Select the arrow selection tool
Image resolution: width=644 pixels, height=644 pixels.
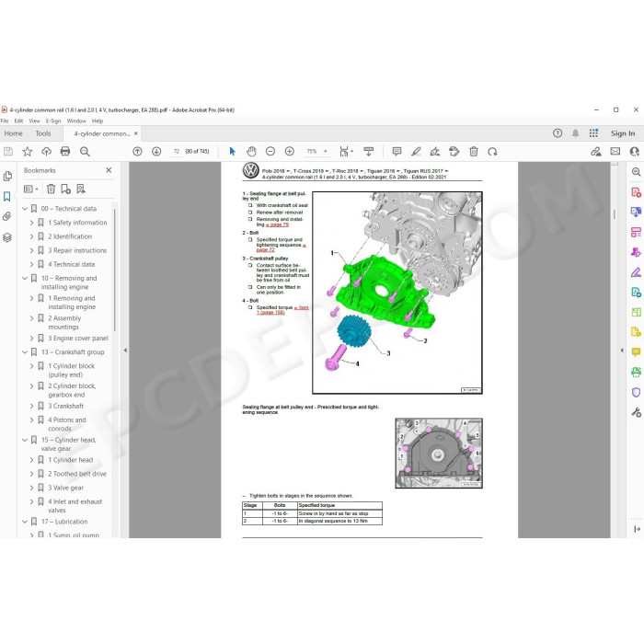pos(232,152)
